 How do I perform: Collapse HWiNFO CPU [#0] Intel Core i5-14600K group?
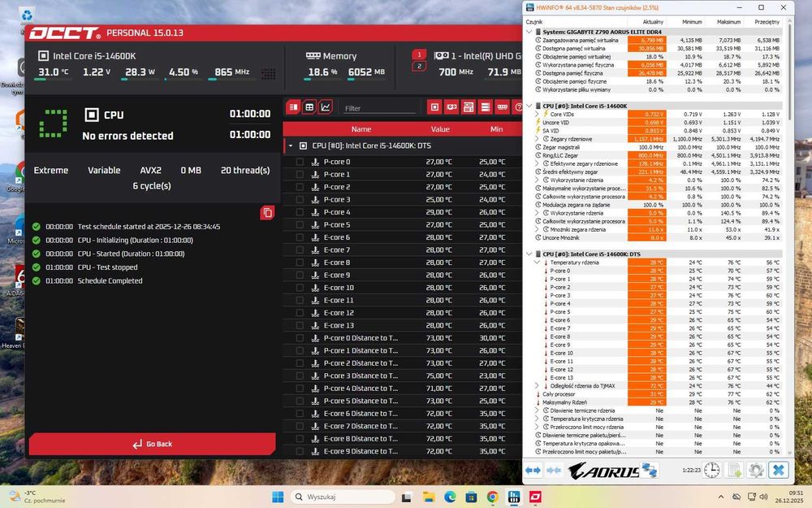point(529,106)
